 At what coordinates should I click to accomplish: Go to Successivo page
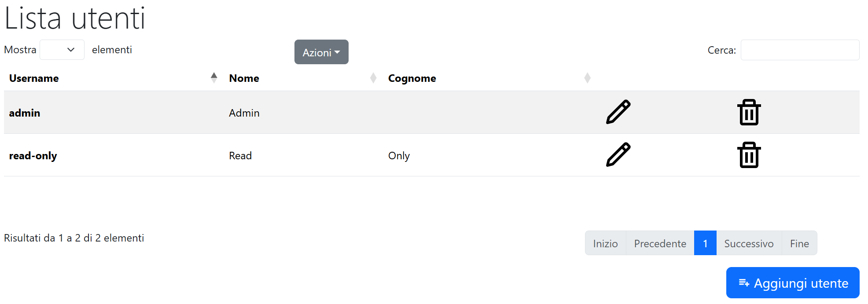(749, 243)
